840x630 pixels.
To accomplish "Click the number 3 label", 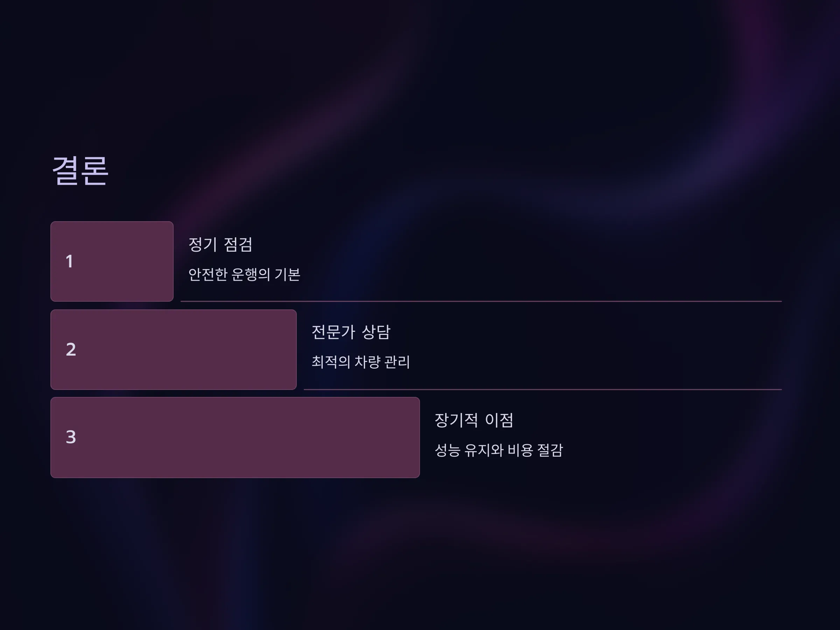I will (71, 437).
